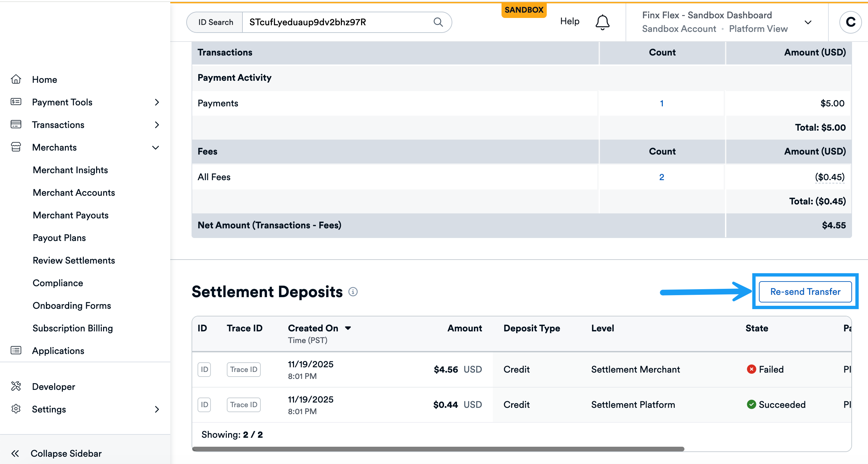Open the All Fees count link
This screenshot has width=868, height=464.
click(661, 177)
